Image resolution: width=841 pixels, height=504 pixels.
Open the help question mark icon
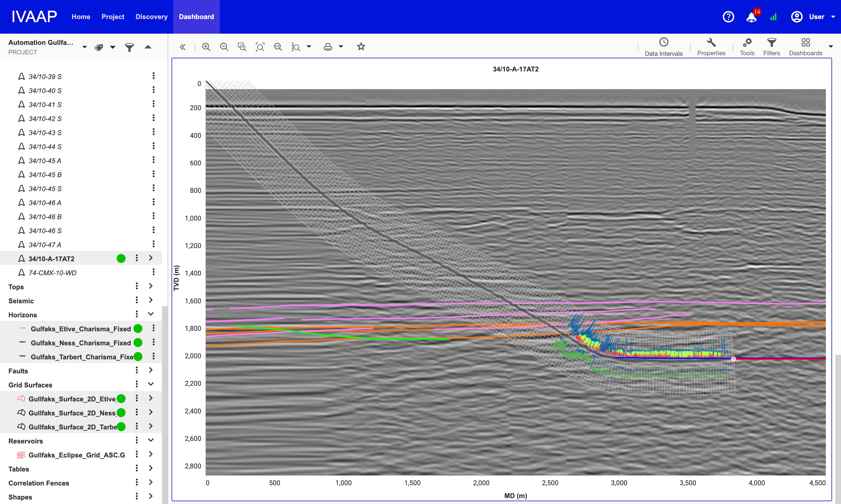tap(728, 17)
